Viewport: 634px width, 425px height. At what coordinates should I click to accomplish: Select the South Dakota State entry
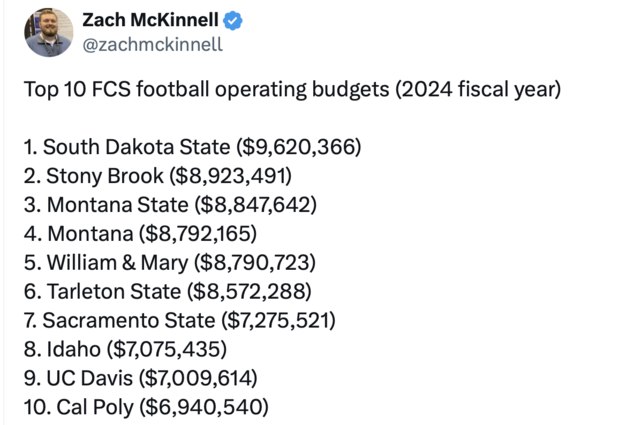click(x=192, y=147)
